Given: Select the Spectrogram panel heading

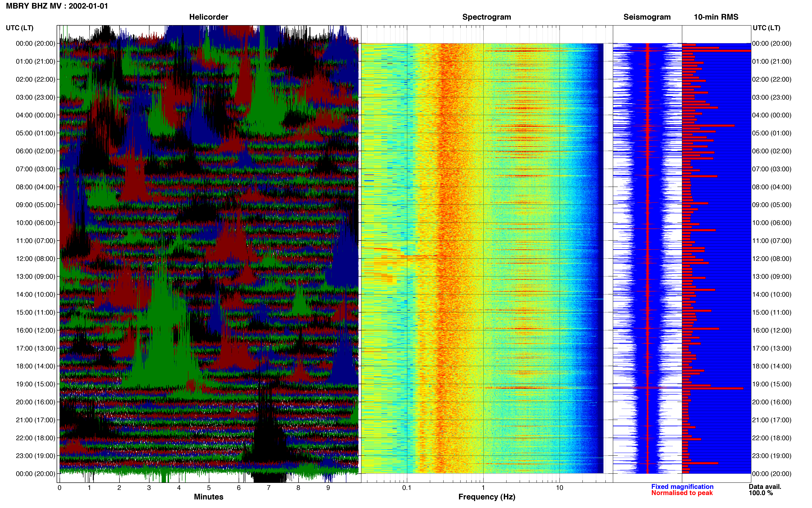Looking at the screenshot, I should 487,17.
